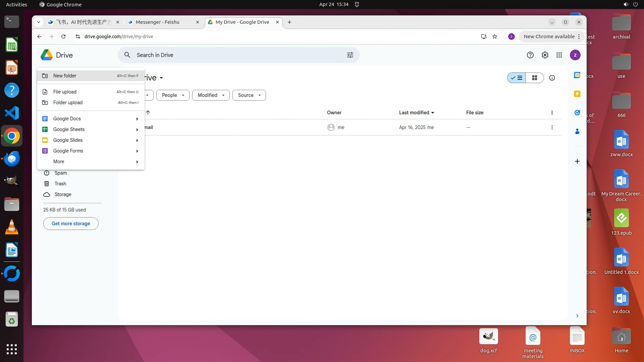644x362 pixels.
Task: Click Get more storage button
Action: 71,224
